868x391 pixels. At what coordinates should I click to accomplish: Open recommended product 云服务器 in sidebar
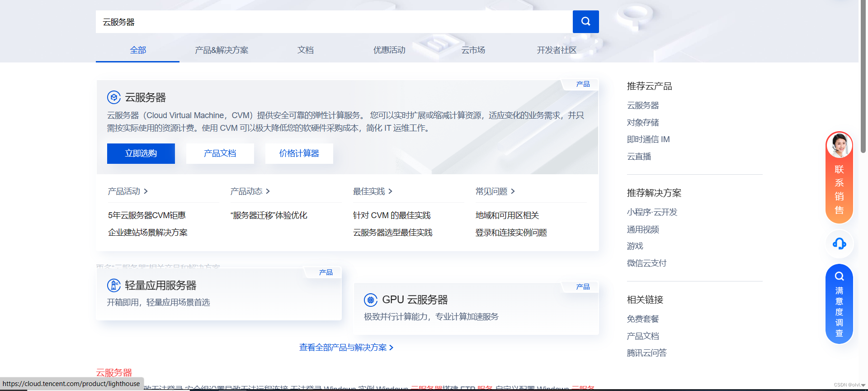643,105
